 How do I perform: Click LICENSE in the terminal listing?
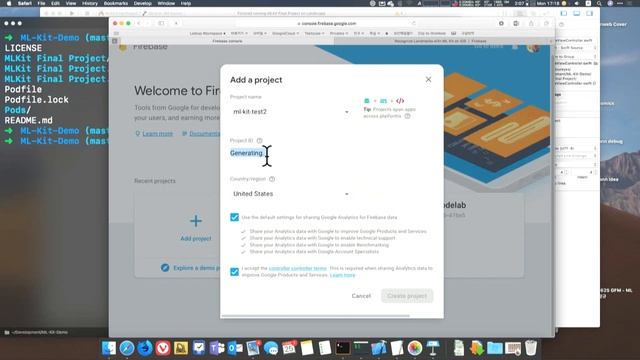pyautogui.click(x=23, y=48)
